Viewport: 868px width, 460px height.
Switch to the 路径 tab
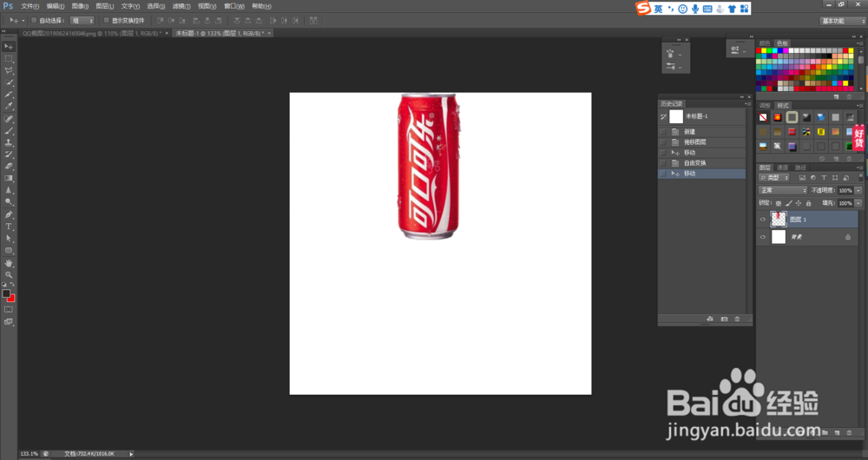click(800, 168)
